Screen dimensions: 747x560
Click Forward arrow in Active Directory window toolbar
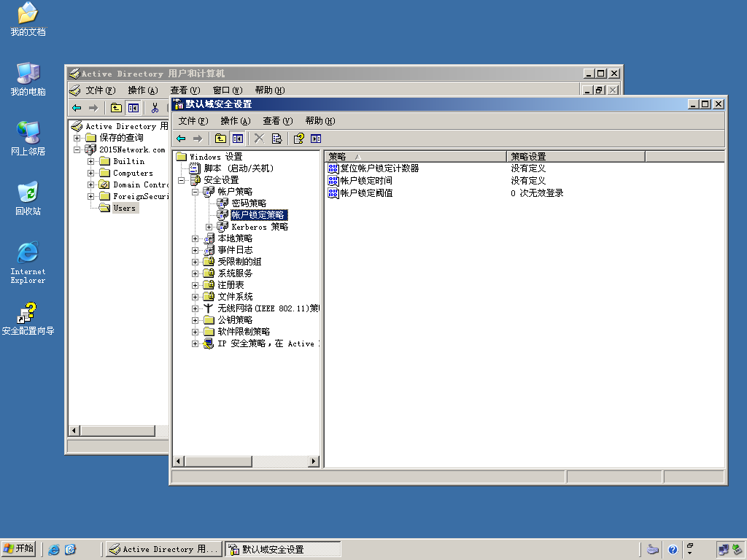click(93, 108)
